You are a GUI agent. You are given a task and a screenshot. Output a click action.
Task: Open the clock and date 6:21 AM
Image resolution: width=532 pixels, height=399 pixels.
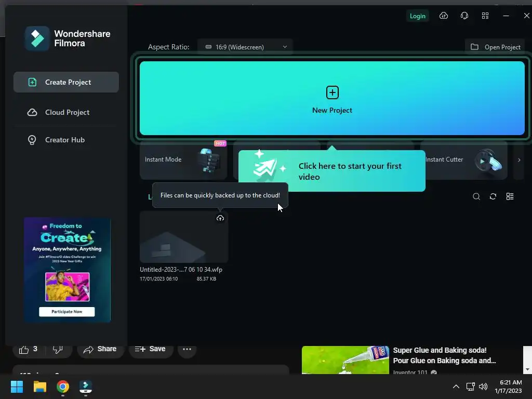pyautogui.click(x=508, y=387)
